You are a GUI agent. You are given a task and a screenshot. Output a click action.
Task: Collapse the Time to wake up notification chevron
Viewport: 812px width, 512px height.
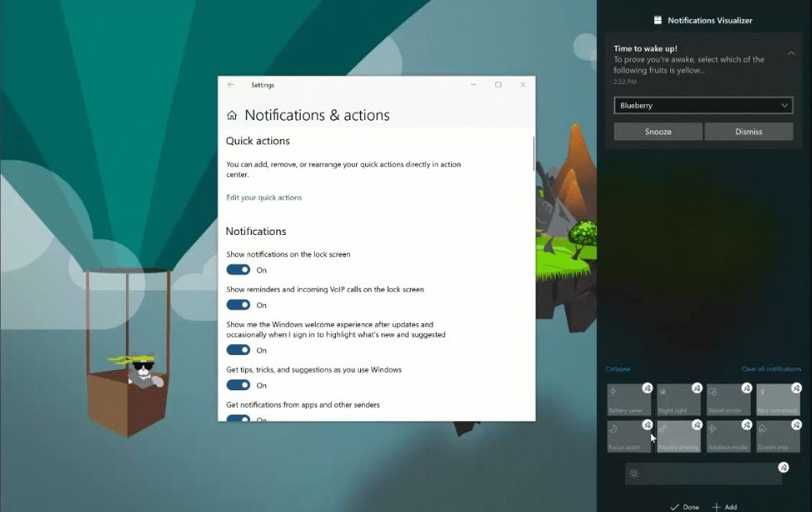coord(791,53)
